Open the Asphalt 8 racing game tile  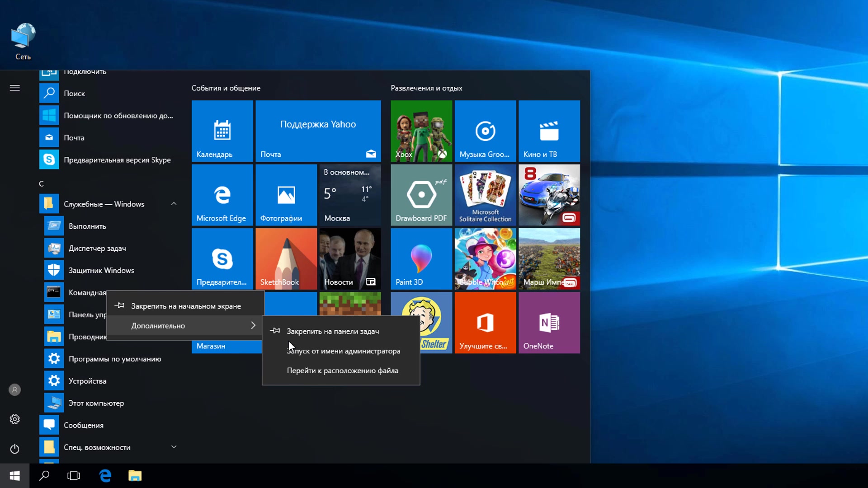coord(549,195)
